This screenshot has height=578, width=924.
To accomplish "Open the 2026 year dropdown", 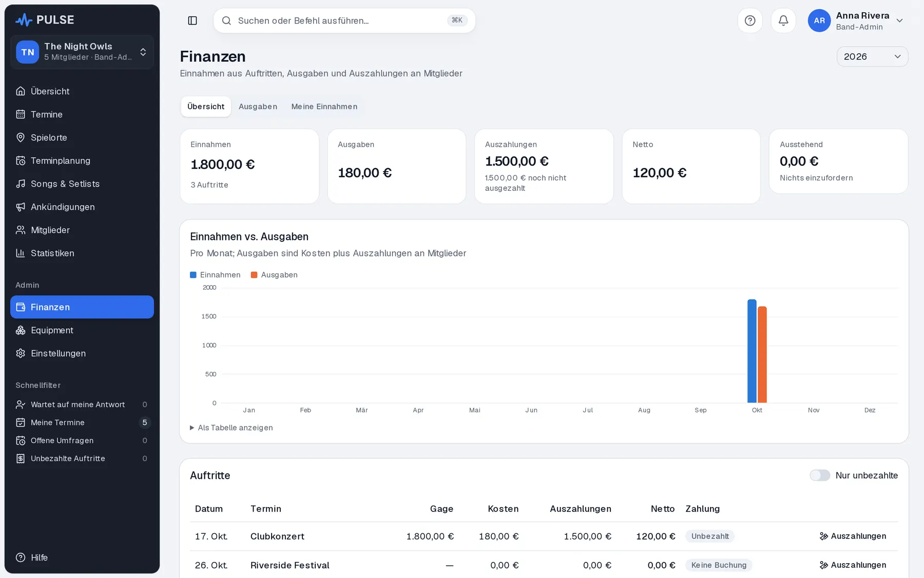I will tap(872, 57).
